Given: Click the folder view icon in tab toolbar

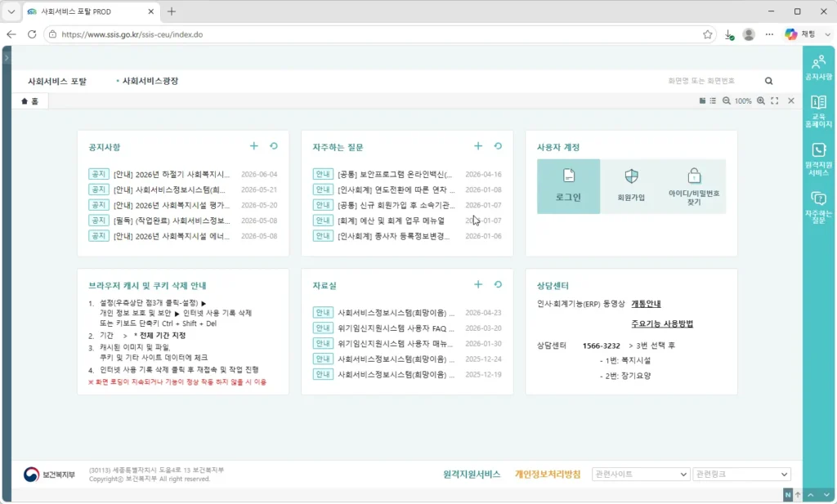Looking at the screenshot, I should tap(702, 100).
